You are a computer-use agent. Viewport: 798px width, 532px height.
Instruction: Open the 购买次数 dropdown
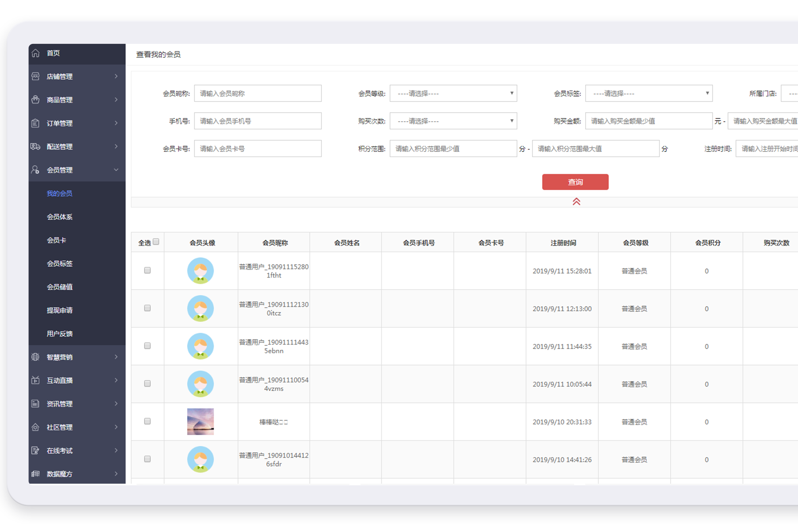pos(453,121)
